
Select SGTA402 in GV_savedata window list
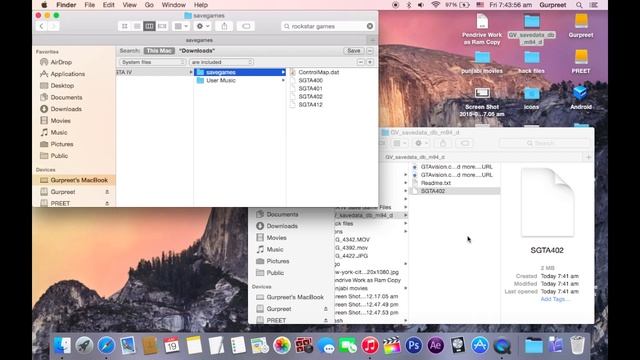click(x=455, y=191)
